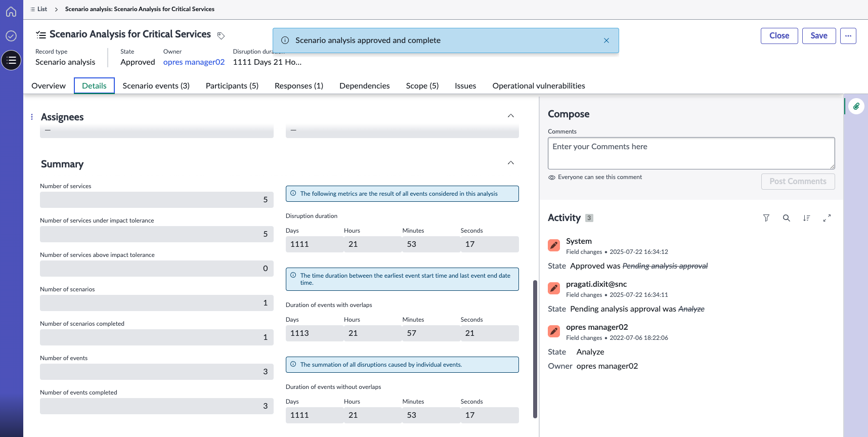
Task: Click info icon in 'summation of all disruptions' note
Action: pos(293,364)
